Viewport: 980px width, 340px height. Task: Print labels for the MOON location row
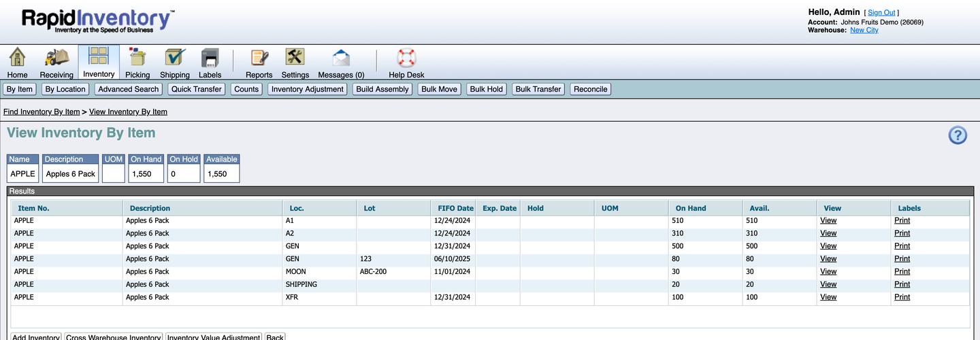pyautogui.click(x=902, y=271)
